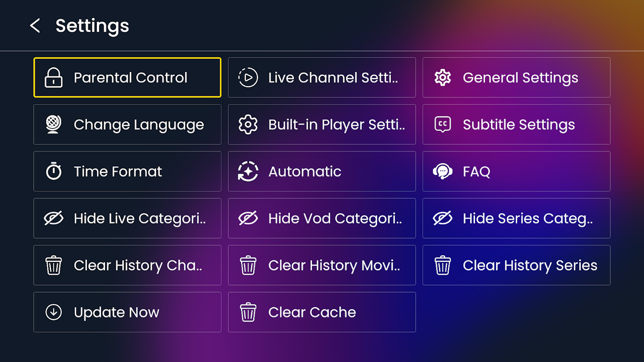
Task: Click the download arrow icon on Update Now
Action: point(53,312)
